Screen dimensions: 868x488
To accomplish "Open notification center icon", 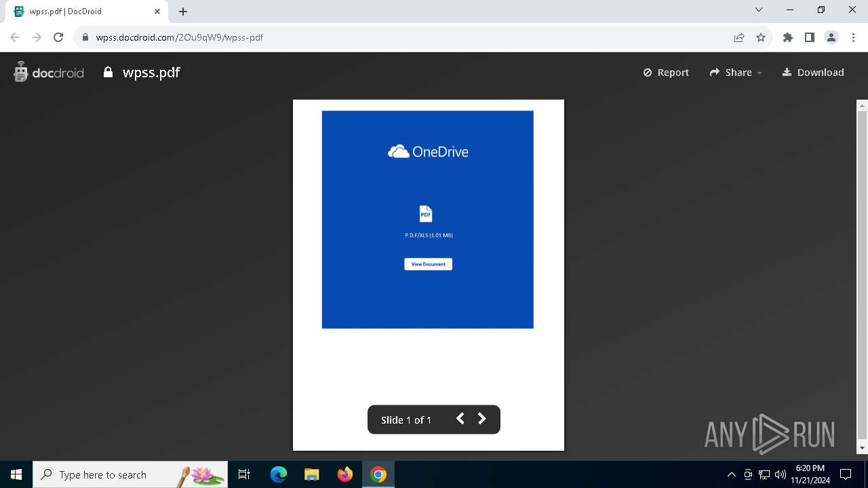I will pyautogui.click(x=846, y=474).
